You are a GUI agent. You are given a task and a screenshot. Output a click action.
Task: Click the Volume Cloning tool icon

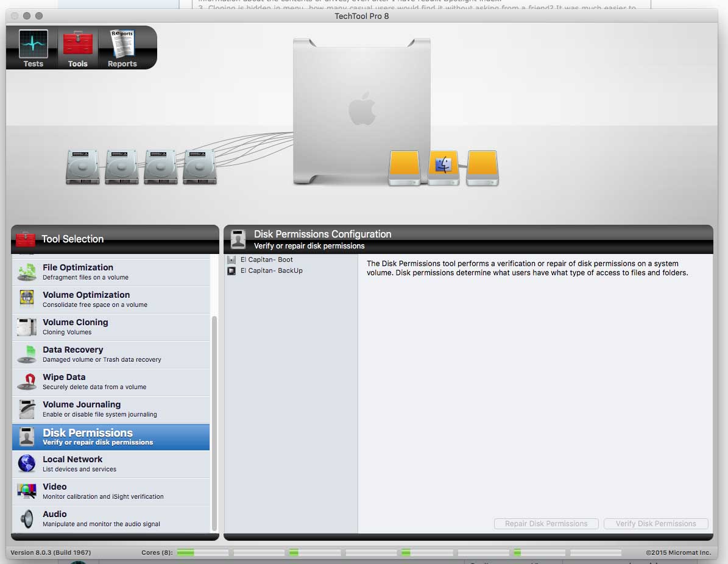27,327
